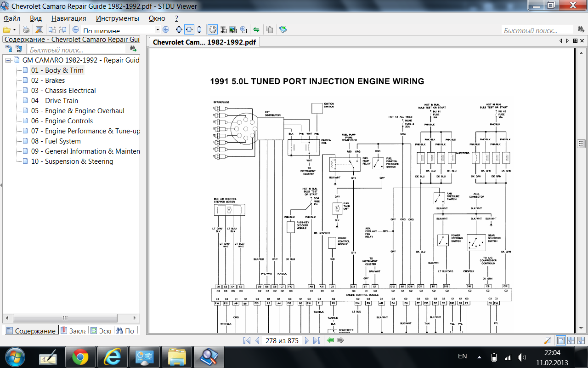
Task: Select '02 - Brakes' chapter
Action: [48, 80]
